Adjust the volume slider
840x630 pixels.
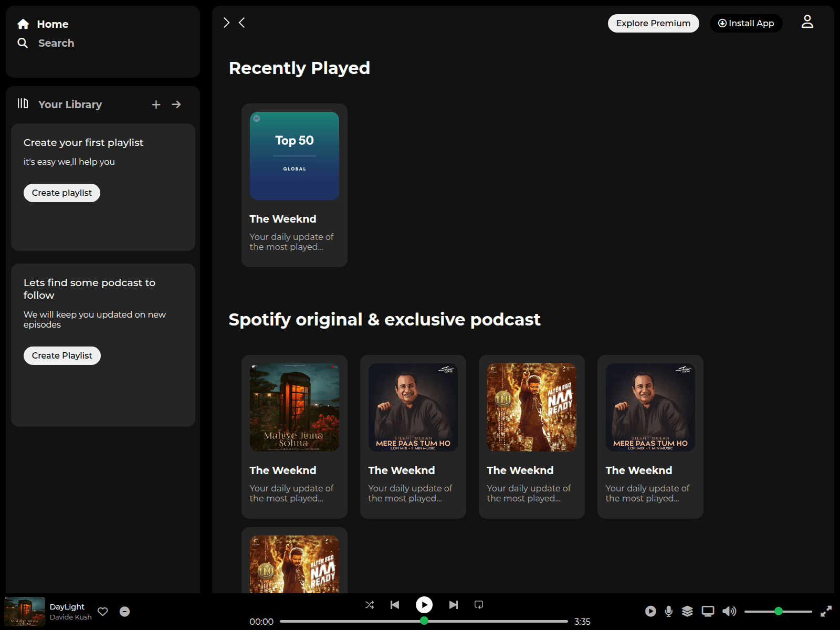coord(778,611)
